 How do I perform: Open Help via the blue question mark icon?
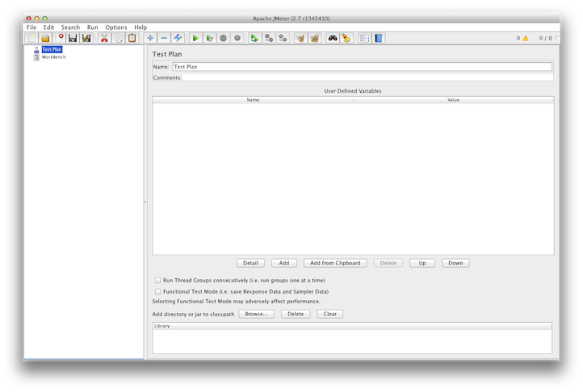click(x=379, y=38)
